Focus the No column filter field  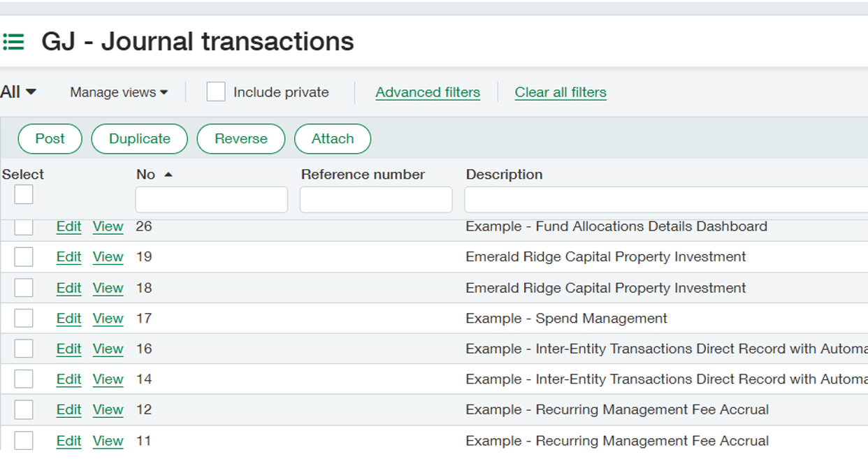pyautogui.click(x=211, y=200)
